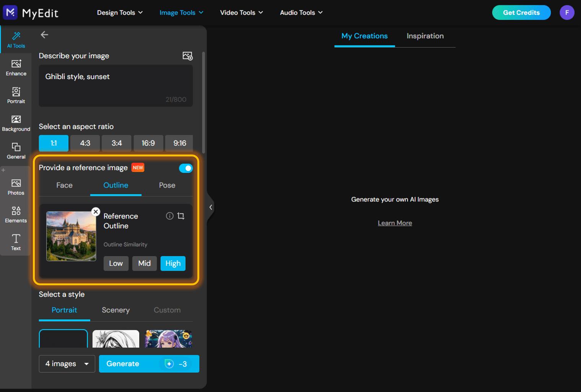Image resolution: width=581 pixels, height=392 pixels.
Task: Open the Inspiration tab
Action: 425,36
